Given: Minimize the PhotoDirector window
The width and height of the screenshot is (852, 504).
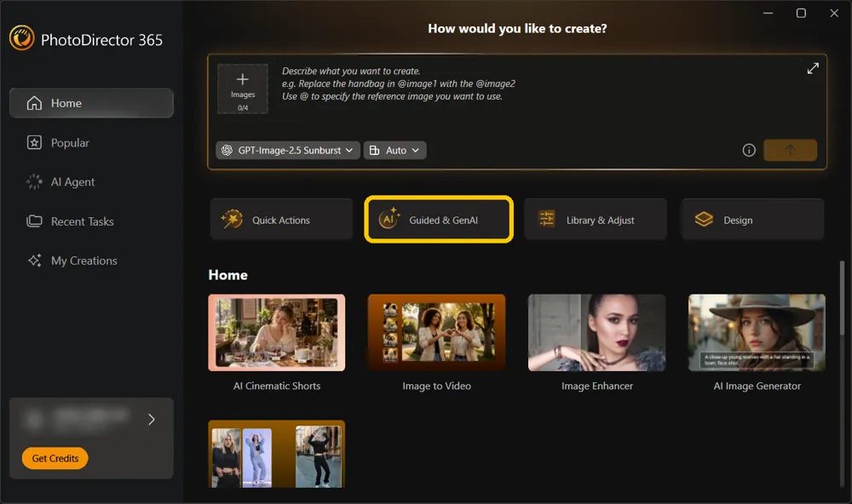Looking at the screenshot, I should (x=768, y=13).
